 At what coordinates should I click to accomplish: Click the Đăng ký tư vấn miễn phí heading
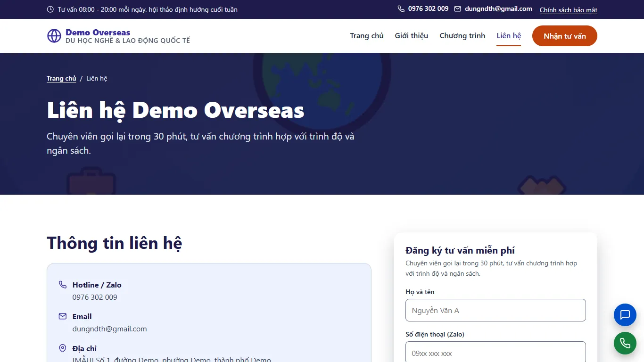[x=460, y=250]
